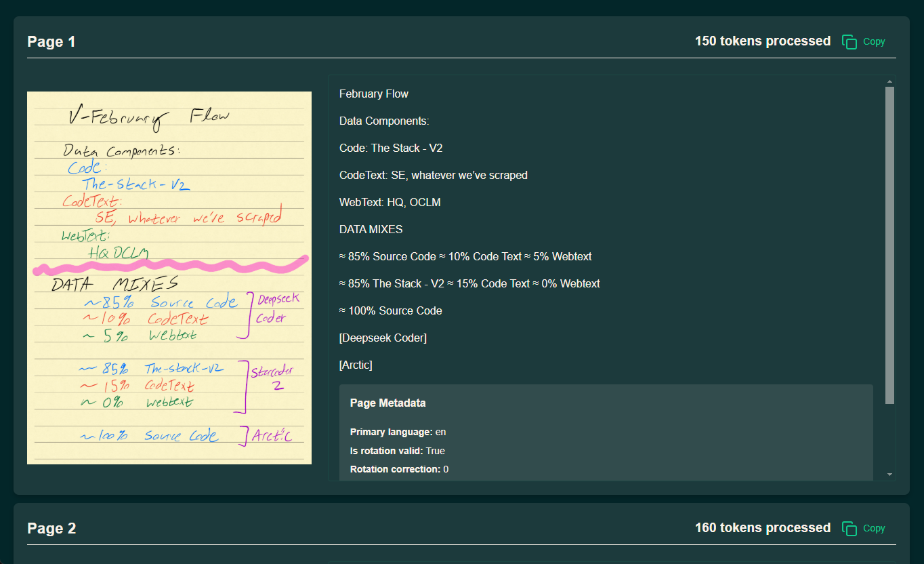Image resolution: width=924 pixels, height=564 pixels.
Task: Click the Page 2 heading
Action: pyautogui.click(x=51, y=529)
